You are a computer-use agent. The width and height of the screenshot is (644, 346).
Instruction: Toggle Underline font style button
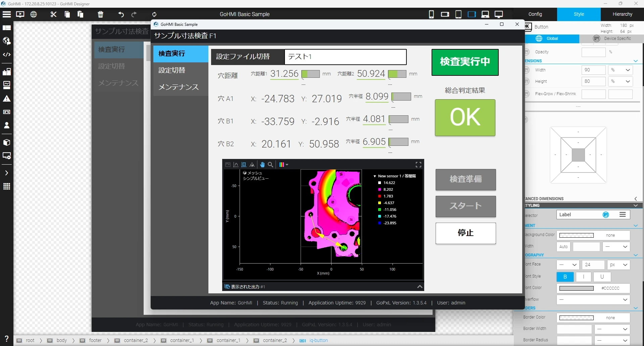(602, 277)
